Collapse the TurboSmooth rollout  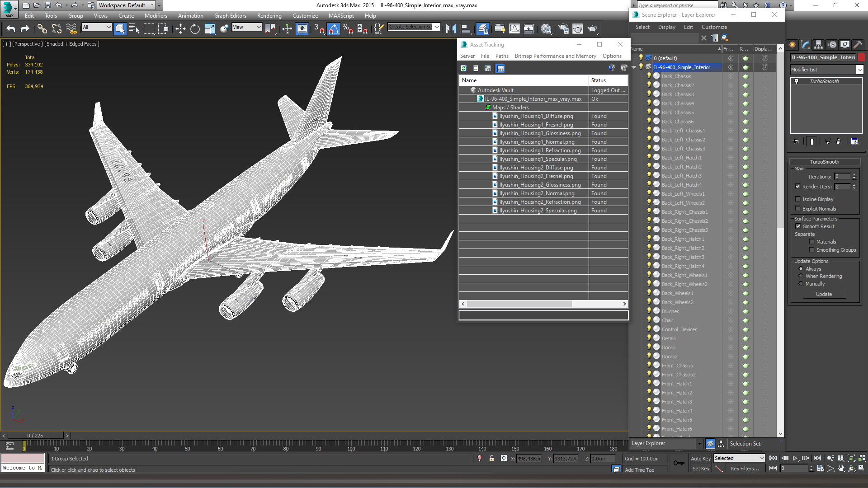pos(792,162)
